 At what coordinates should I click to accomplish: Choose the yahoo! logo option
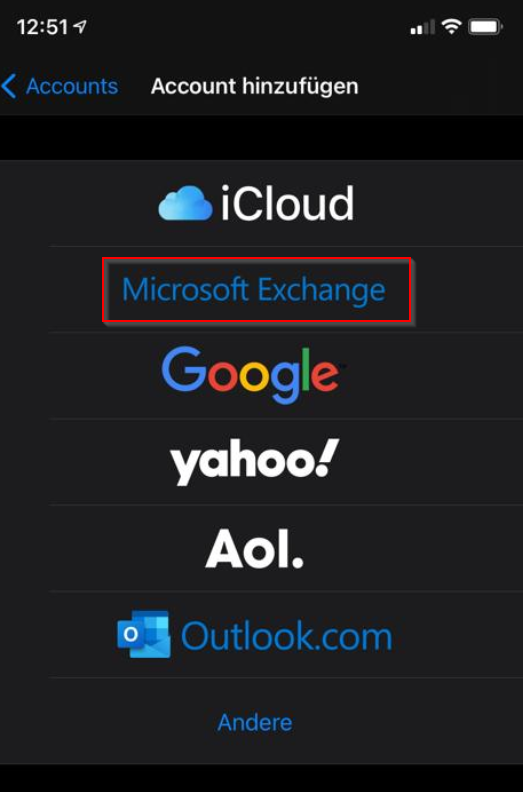pyautogui.click(x=255, y=462)
